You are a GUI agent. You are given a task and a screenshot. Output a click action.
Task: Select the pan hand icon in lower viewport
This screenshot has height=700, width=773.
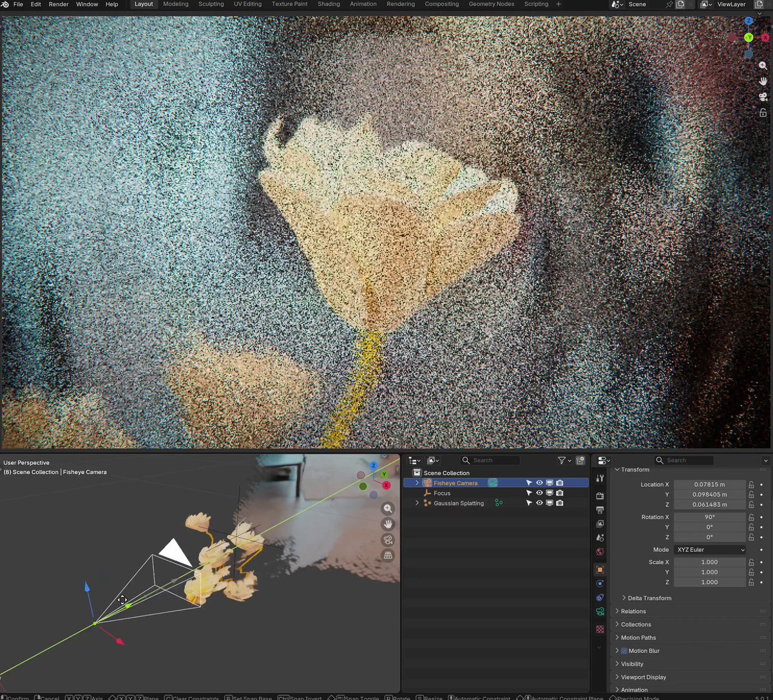[388, 524]
